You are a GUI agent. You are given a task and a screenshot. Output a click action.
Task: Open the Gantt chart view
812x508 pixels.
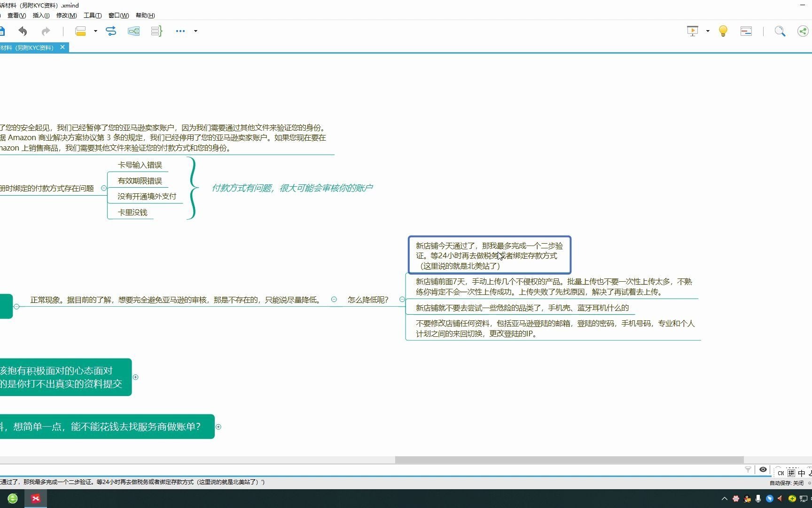tap(746, 31)
